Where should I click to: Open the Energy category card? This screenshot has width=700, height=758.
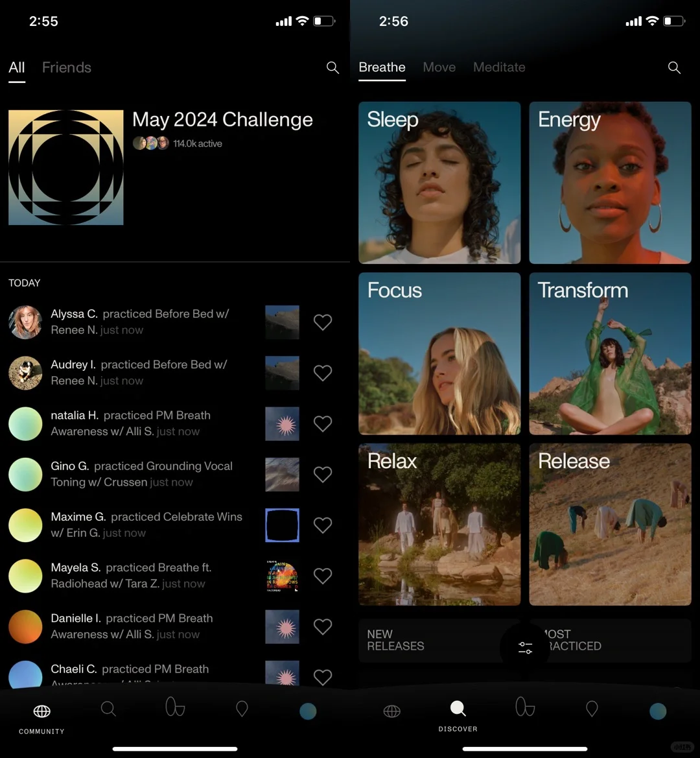coord(610,183)
